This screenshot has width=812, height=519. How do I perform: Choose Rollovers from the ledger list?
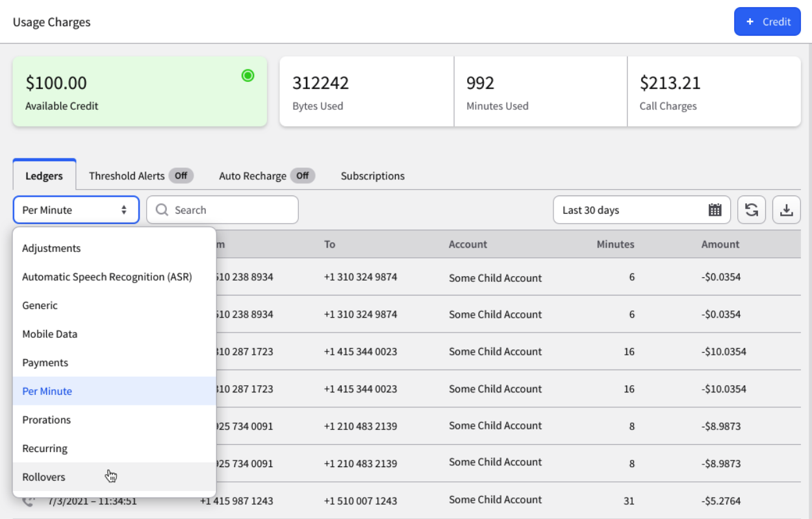coord(114,477)
